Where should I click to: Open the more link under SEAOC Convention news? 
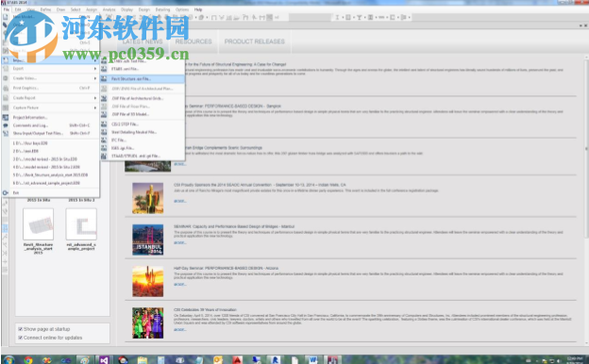[x=179, y=201]
